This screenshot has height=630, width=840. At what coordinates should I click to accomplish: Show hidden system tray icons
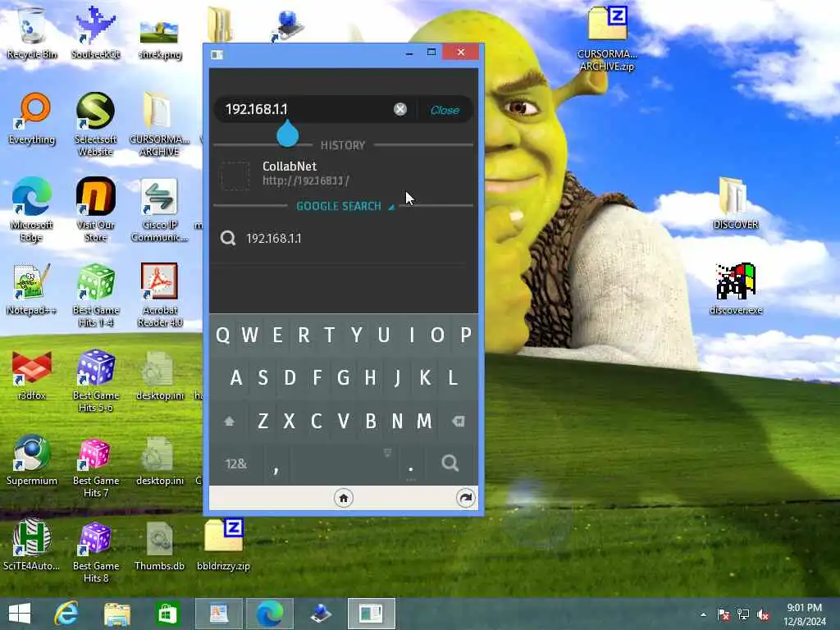click(x=703, y=614)
